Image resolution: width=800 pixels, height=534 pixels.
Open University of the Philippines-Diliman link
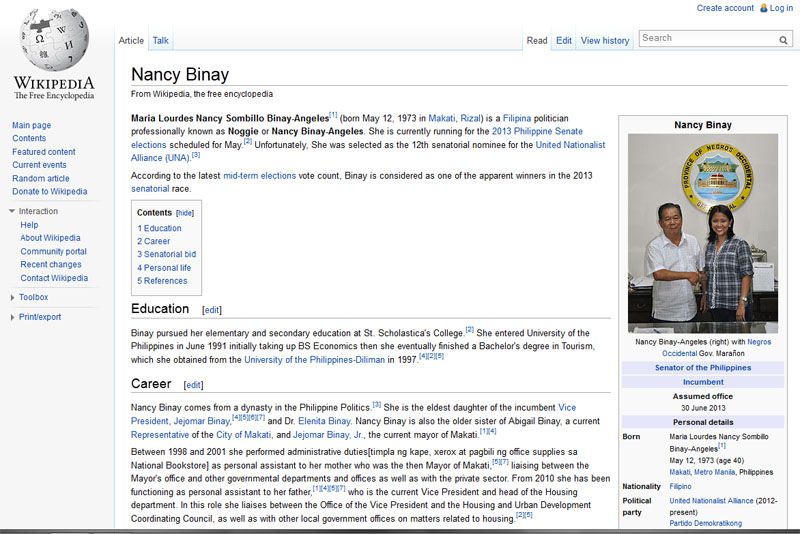314,360
